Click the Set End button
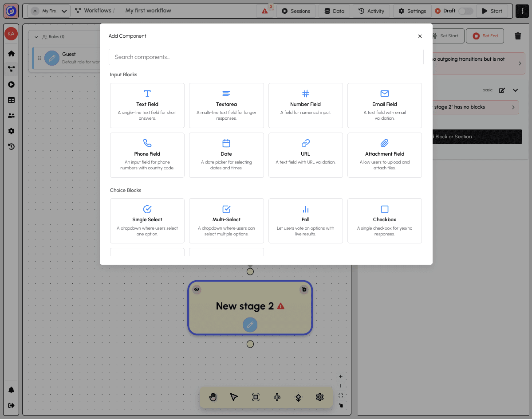The height and width of the screenshot is (419, 532). pos(485,36)
